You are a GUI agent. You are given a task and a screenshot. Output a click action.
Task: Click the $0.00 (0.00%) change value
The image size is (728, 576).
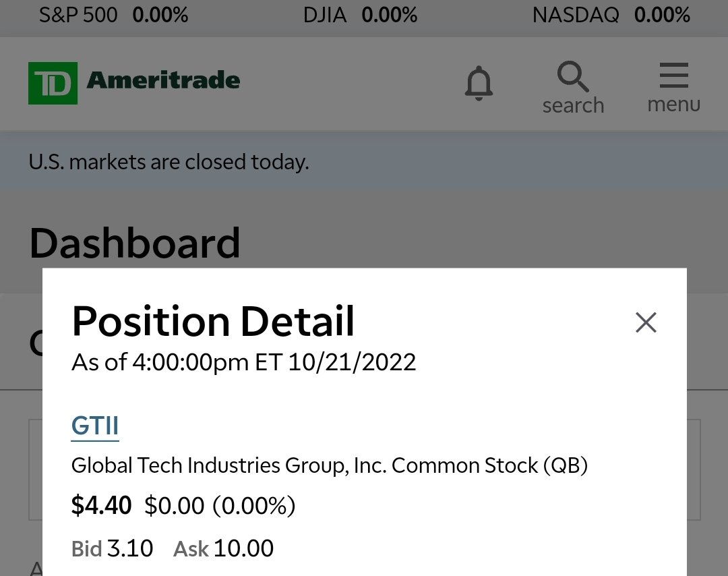point(220,505)
